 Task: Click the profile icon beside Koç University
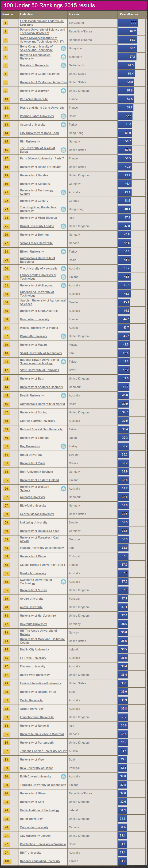[63, 447]
